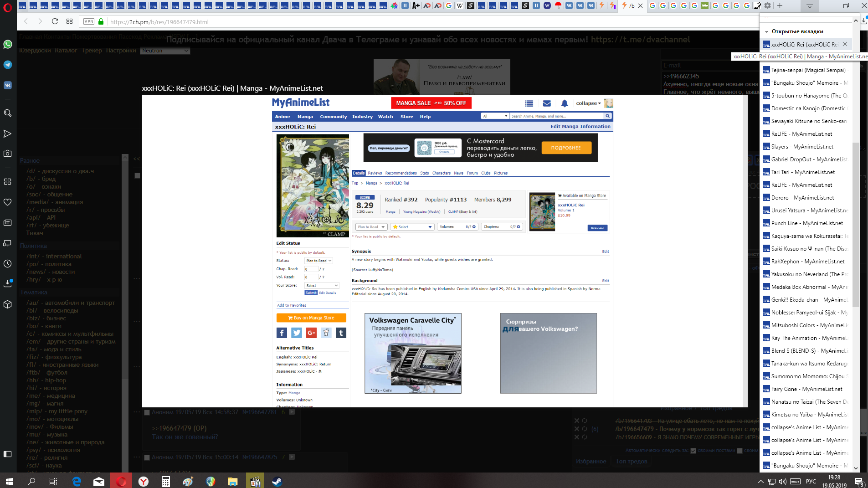The width and height of the screenshot is (868, 488).
Task: Tick the checkbox for post №196647781
Action: point(147,412)
